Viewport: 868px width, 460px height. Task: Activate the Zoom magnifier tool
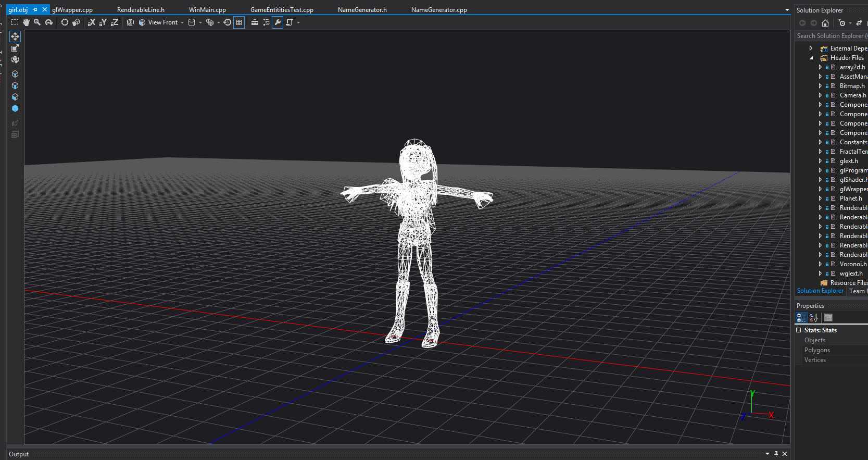[x=37, y=22]
